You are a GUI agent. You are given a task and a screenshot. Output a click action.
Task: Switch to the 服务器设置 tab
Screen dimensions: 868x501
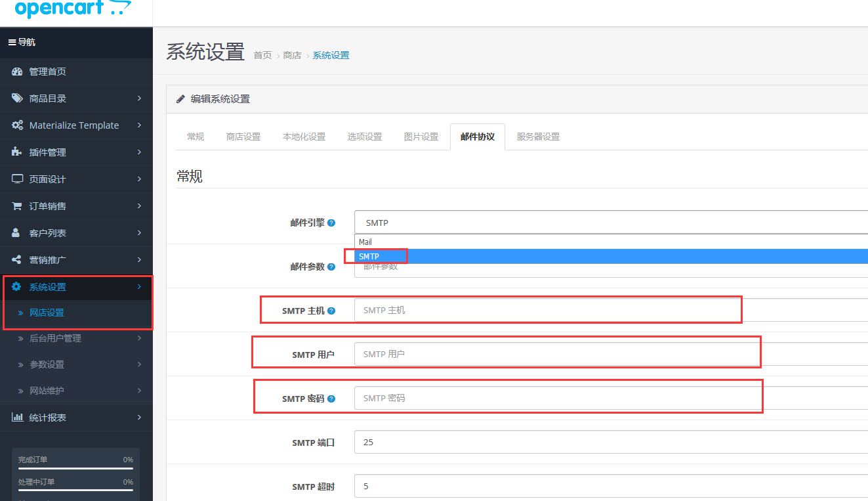click(538, 137)
